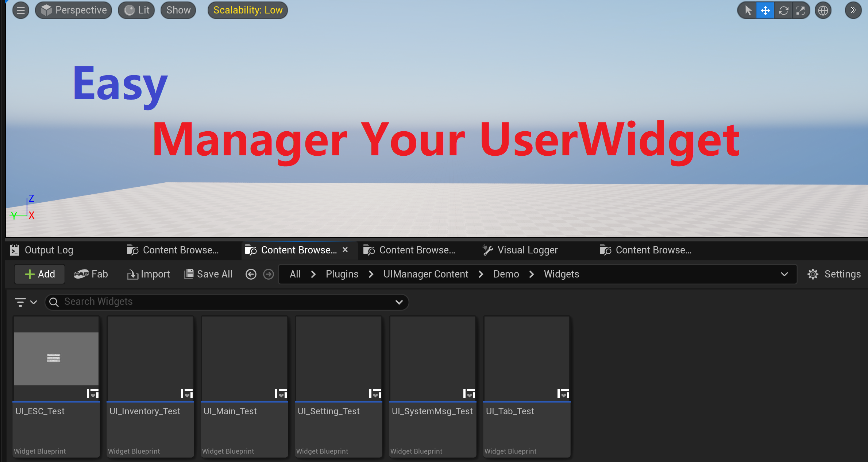The width and height of the screenshot is (868, 462).
Task: Click the widget icon badge on UI_Inventory_Test
Action: coord(187,393)
